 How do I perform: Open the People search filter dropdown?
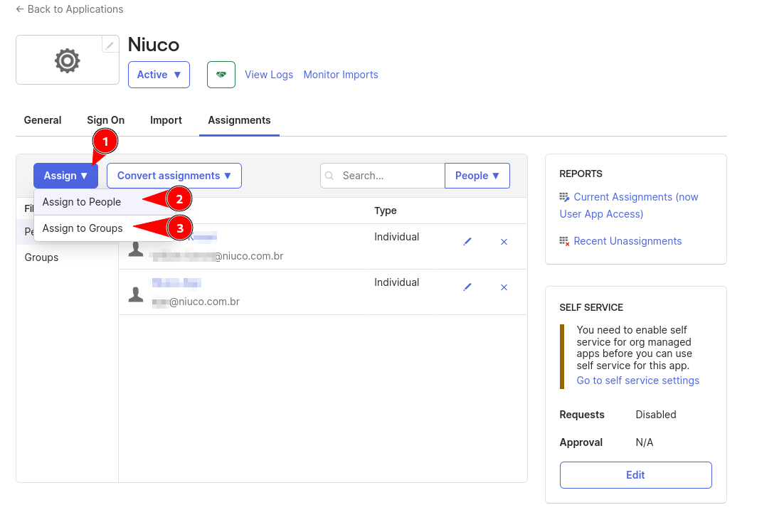pyautogui.click(x=477, y=176)
